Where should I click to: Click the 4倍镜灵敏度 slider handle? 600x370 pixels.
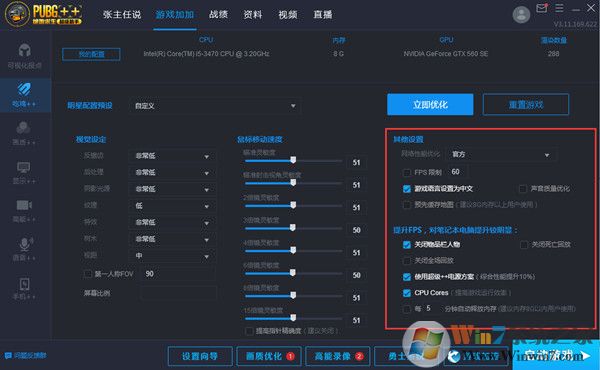(293, 250)
